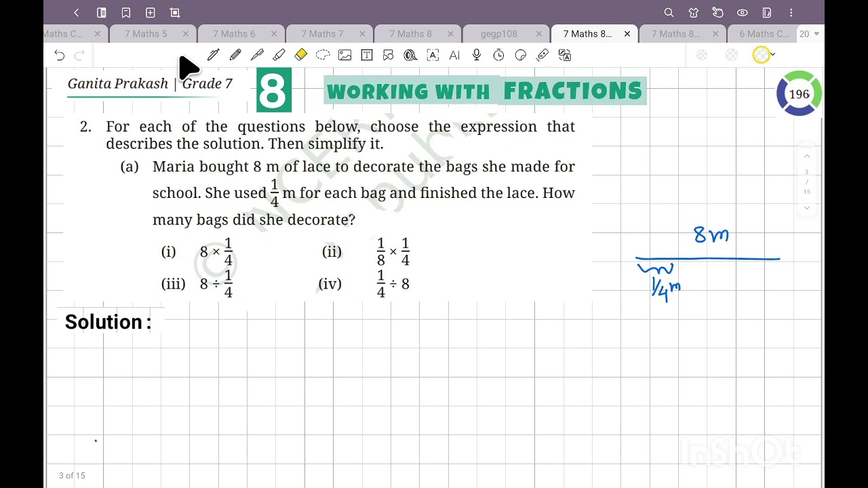Close the 7 Maths 7 tab
868x488 pixels.
(x=362, y=34)
